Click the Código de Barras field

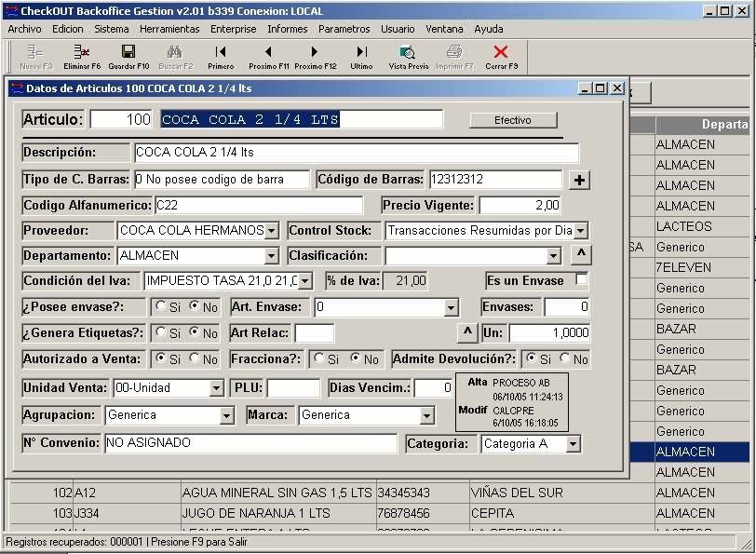click(495, 180)
